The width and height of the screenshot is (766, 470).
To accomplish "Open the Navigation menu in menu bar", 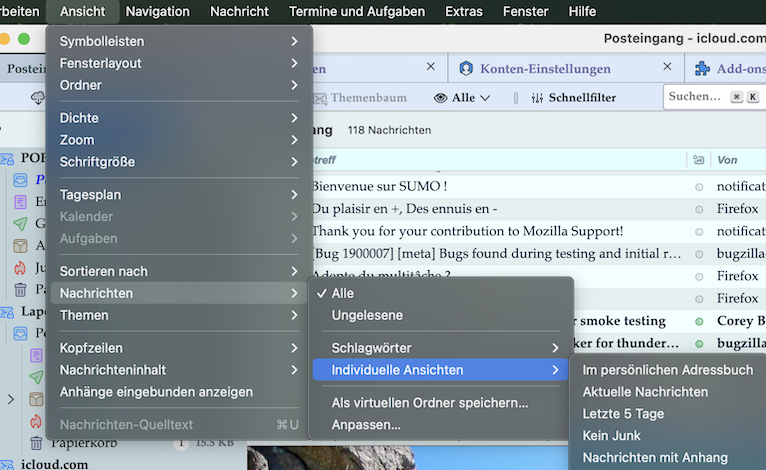I will [x=157, y=12].
